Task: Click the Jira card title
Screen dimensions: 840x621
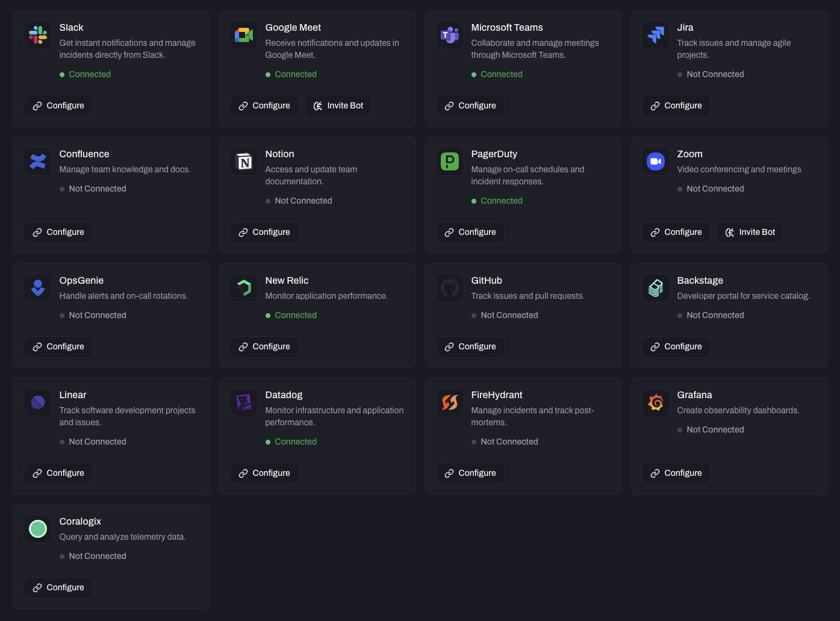Action: click(685, 28)
